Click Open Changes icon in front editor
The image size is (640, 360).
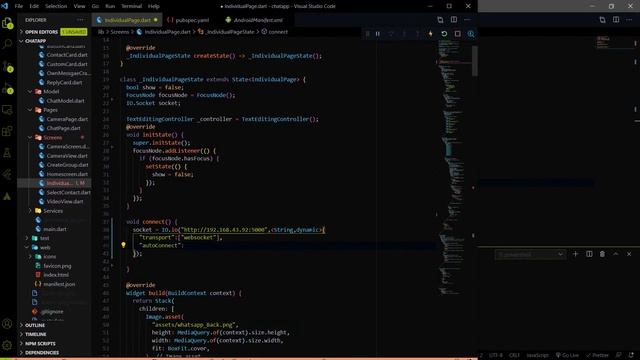[x=440, y=20]
